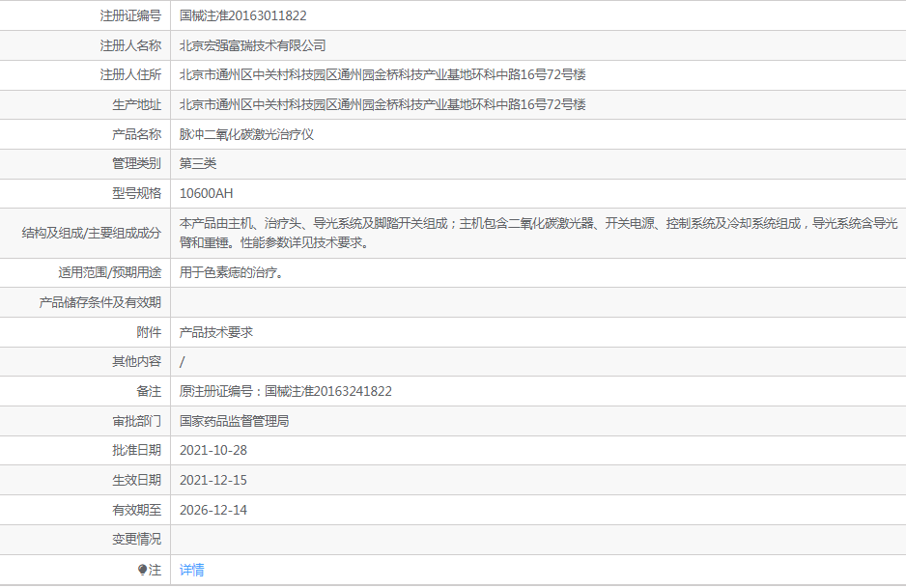Click the 型号规格 label
This screenshot has height=588, width=906.
[137, 193]
